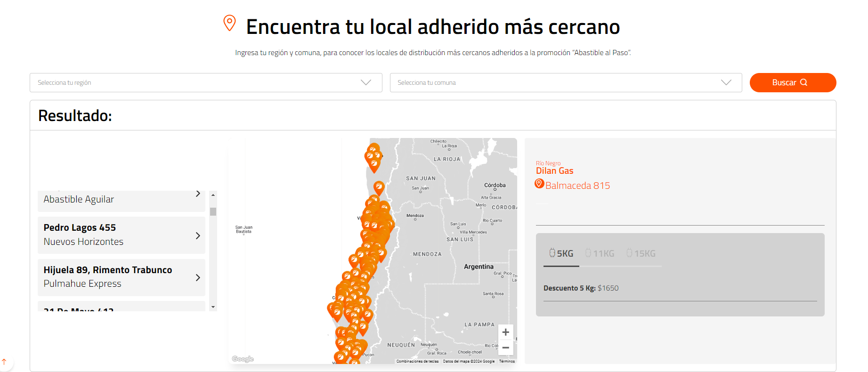
Task: Zoom out on the map
Action: [505, 348]
